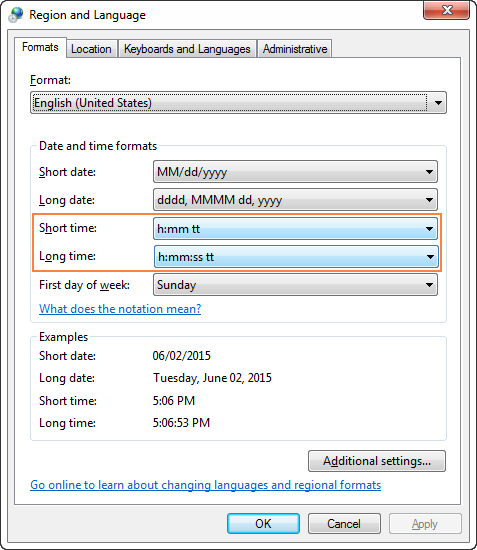
Task: Click the Apply button
Action: [425, 524]
